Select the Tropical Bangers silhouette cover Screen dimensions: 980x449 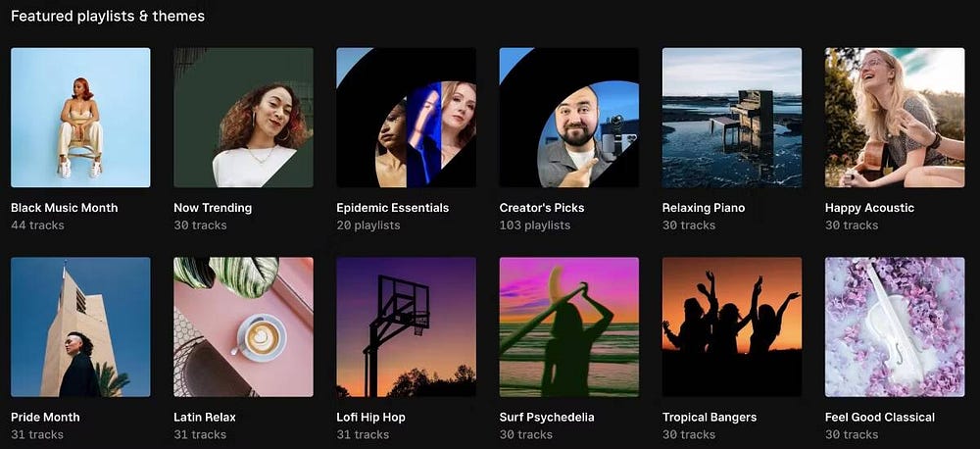[x=732, y=327]
